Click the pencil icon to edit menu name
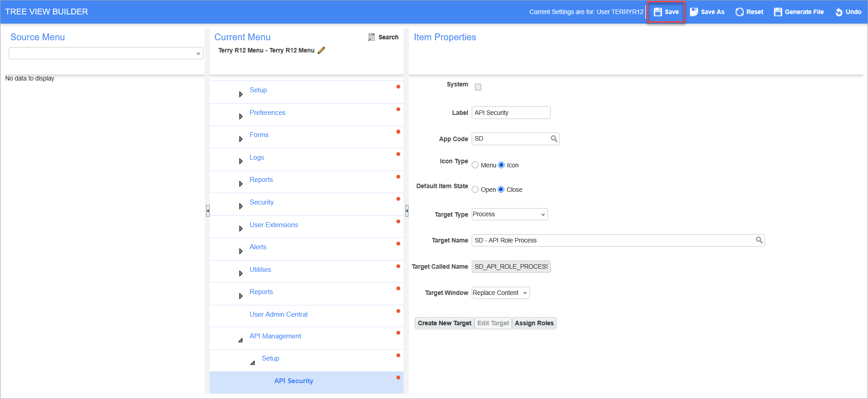Screen dimensions: 868x399 pos(321,50)
